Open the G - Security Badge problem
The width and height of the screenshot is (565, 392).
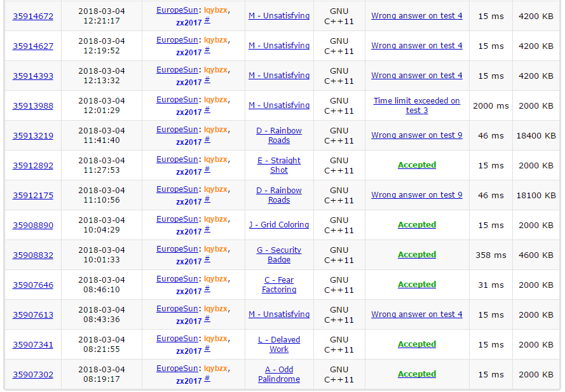coord(279,255)
